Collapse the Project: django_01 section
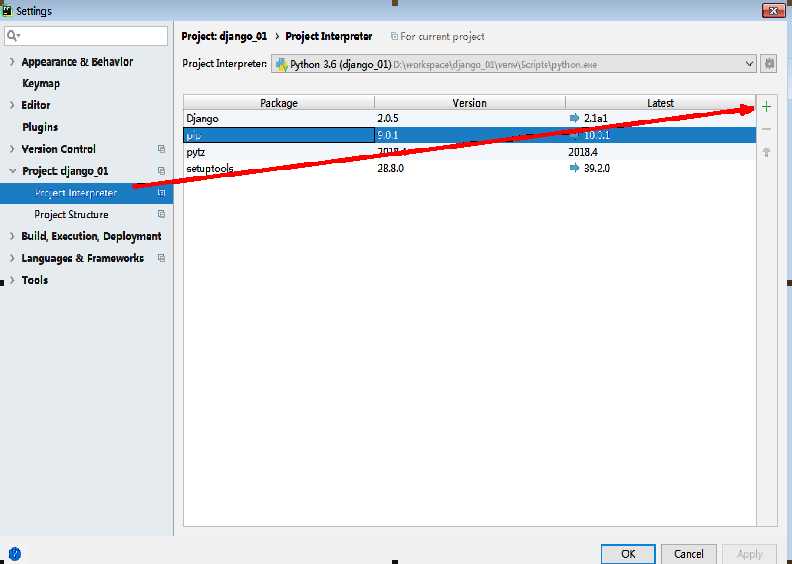Image resolution: width=792 pixels, height=564 pixels. click(12, 171)
